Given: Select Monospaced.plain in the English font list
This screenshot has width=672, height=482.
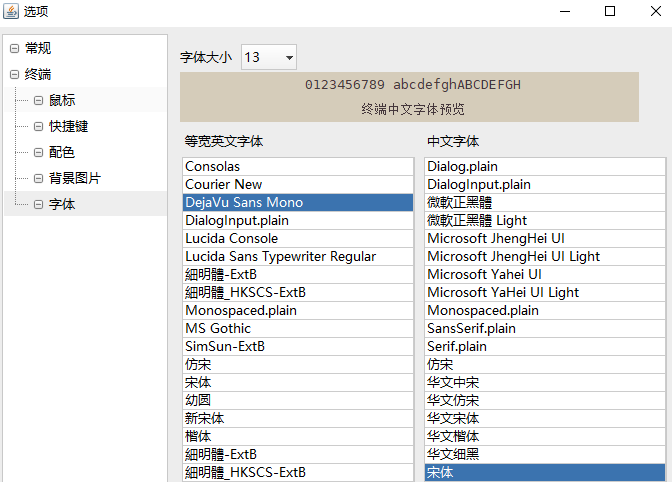Looking at the screenshot, I should coord(298,310).
